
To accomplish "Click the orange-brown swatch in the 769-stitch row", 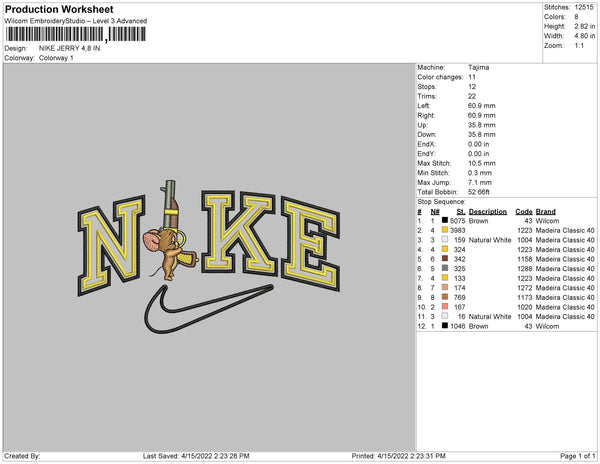I will pyautogui.click(x=445, y=297).
